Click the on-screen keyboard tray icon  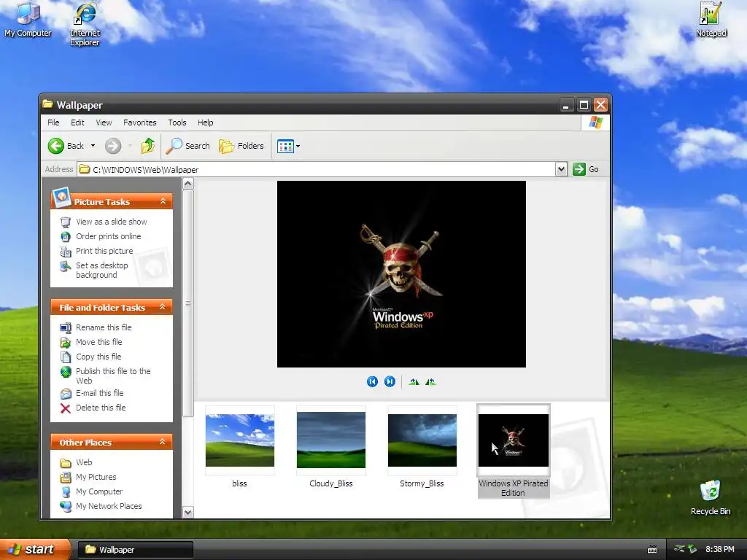pyautogui.click(x=652, y=550)
